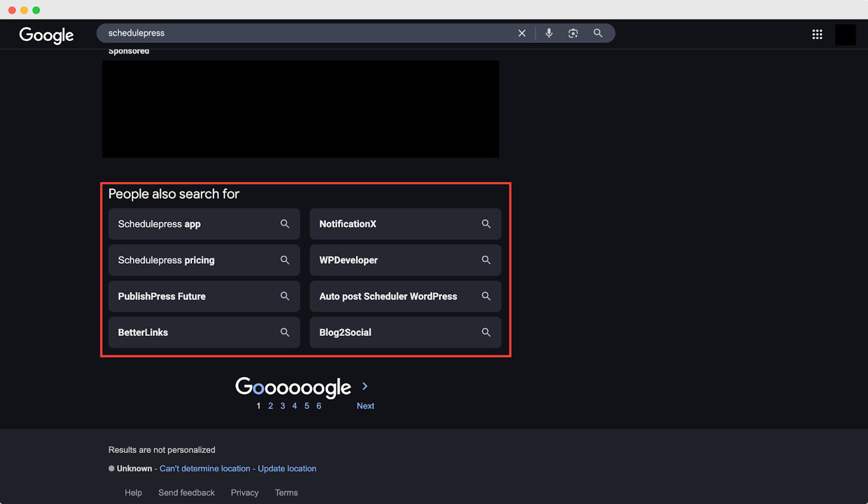This screenshot has height=504, width=868.
Task: Click the green macOS fullscreen window button
Action: pyautogui.click(x=36, y=10)
